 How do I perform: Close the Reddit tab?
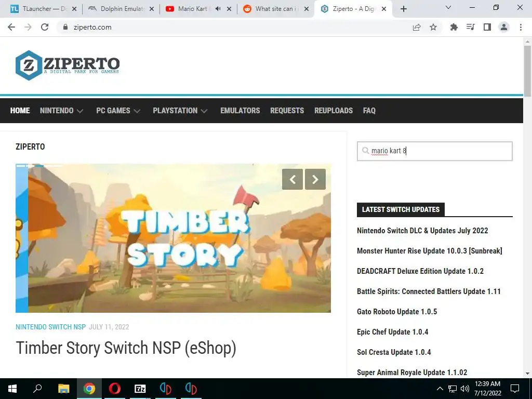[x=307, y=9]
